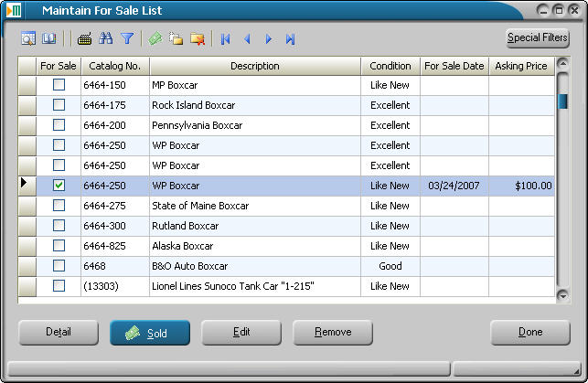Check For Sale for the MP Boxcar
This screenshot has height=383, width=588.
tap(59, 85)
